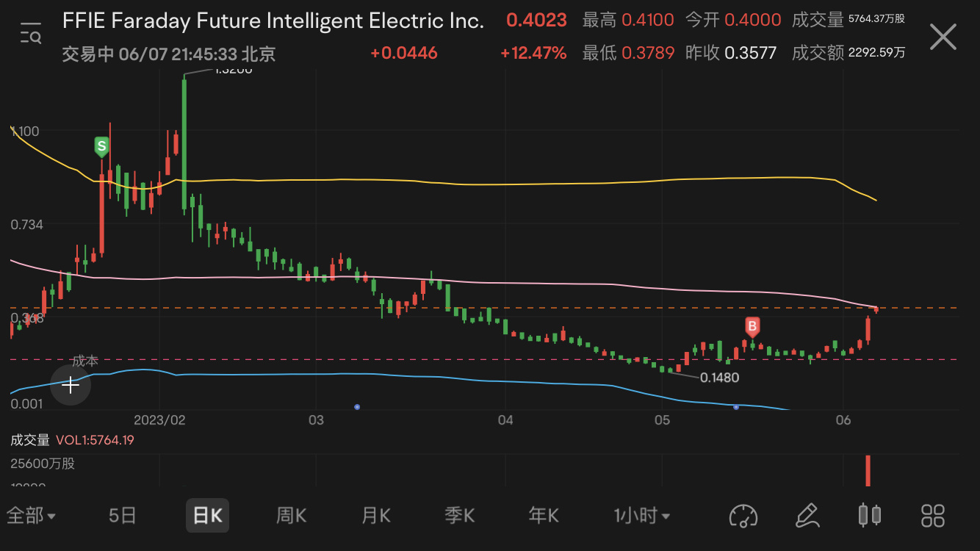
Task: Expand the 1小时 interval dropdown
Action: [641, 516]
